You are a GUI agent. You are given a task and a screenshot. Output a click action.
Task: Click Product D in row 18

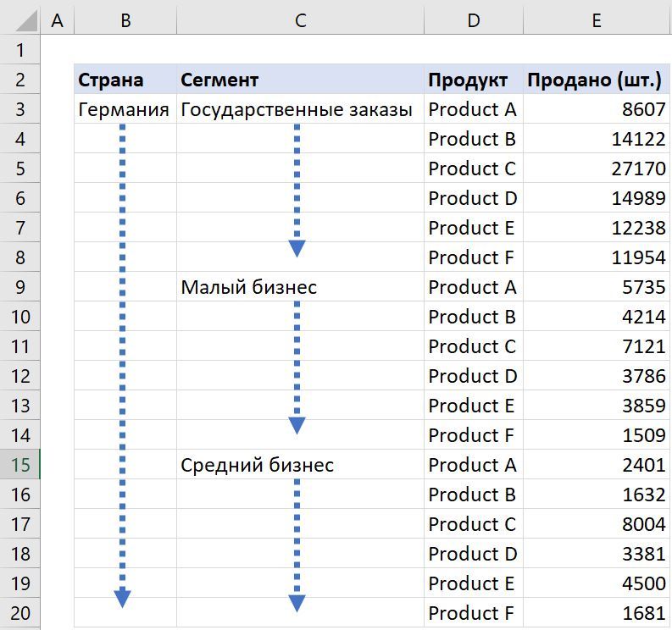[x=474, y=553]
